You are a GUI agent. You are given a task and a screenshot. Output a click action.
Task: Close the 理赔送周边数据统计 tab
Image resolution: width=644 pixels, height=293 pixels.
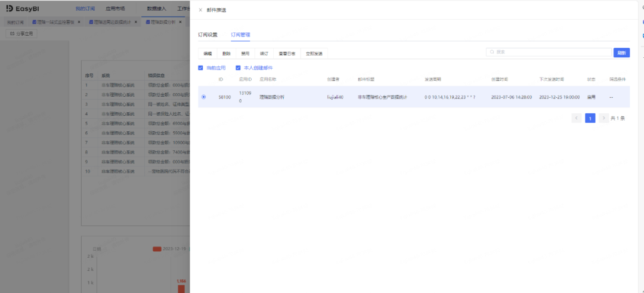click(135, 21)
